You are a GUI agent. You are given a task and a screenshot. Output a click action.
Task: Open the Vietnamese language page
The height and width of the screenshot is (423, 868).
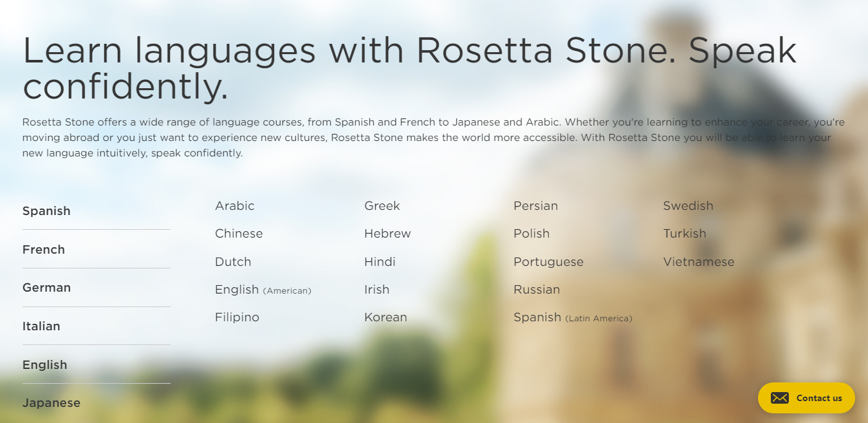tap(699, 262)
